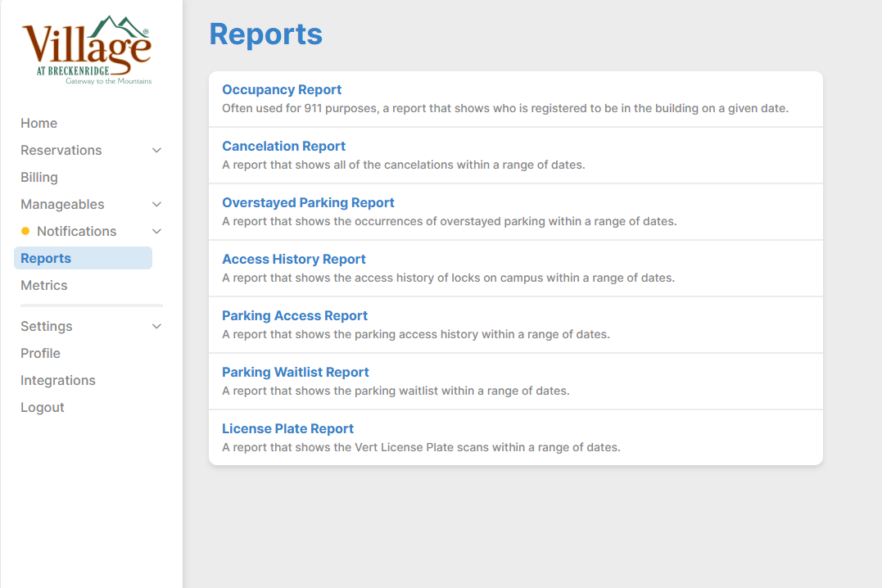Expand the Settings chevron
The image size is (882, 588).
[157, 327]
